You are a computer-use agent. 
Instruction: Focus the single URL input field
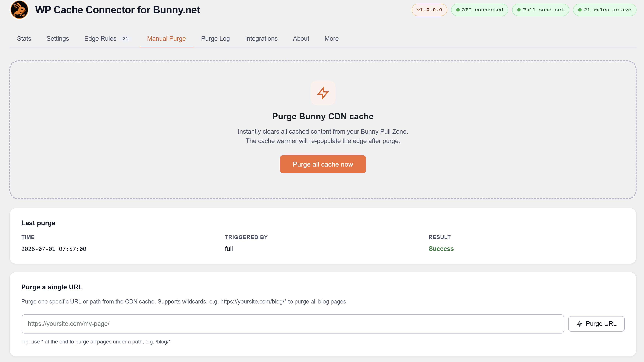point(293,324)
